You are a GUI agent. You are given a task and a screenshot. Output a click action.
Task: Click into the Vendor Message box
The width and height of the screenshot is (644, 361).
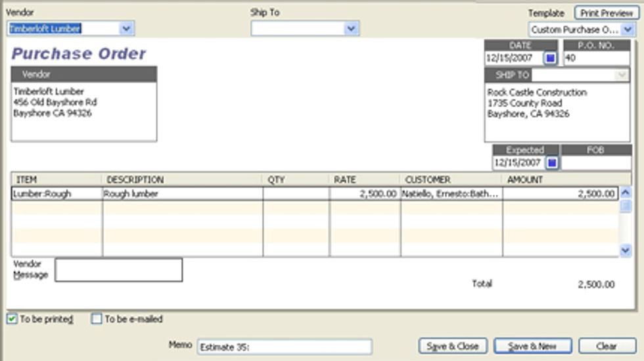119,270
